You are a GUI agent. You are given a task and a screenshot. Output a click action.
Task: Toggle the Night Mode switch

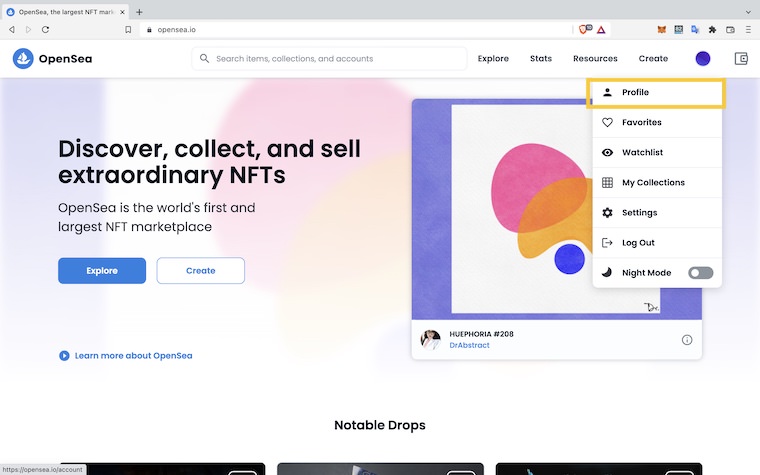(x=700, y=273)
